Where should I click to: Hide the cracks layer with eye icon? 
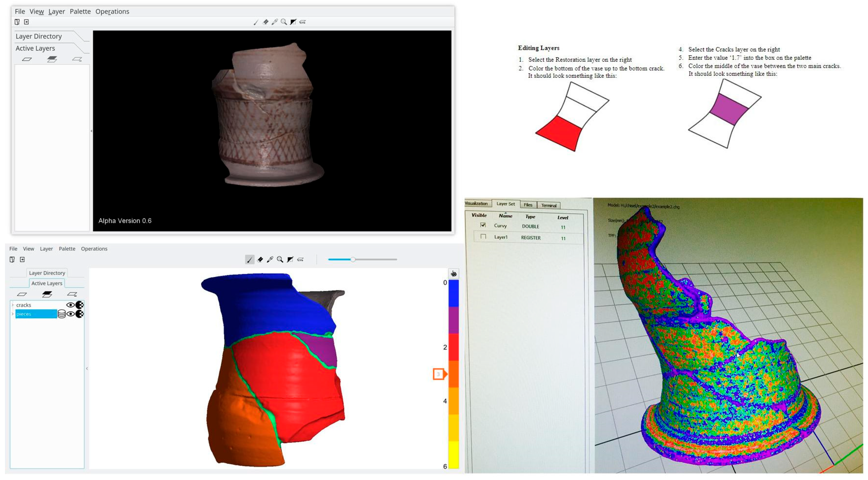tap(70, 305)
